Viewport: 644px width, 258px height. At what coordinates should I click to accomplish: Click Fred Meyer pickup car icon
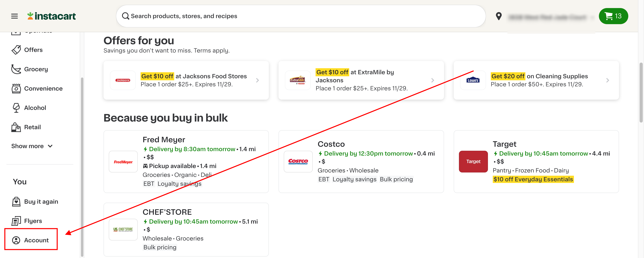[145, 166]
